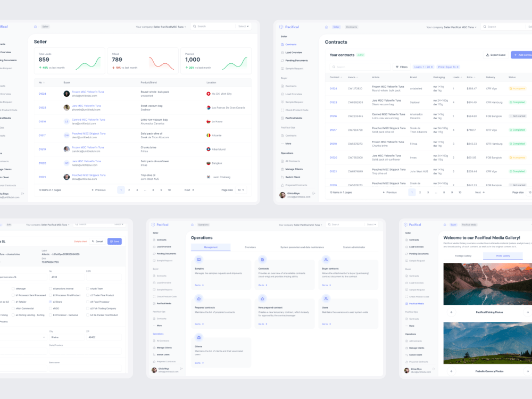Viewport: 532px width, 399px height.
Task: Check the xAudit Team checkbox
Action: click(88, 289)
